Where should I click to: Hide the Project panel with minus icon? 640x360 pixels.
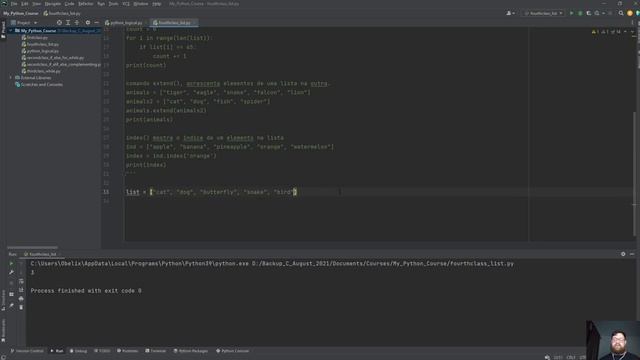coord(96,23)
